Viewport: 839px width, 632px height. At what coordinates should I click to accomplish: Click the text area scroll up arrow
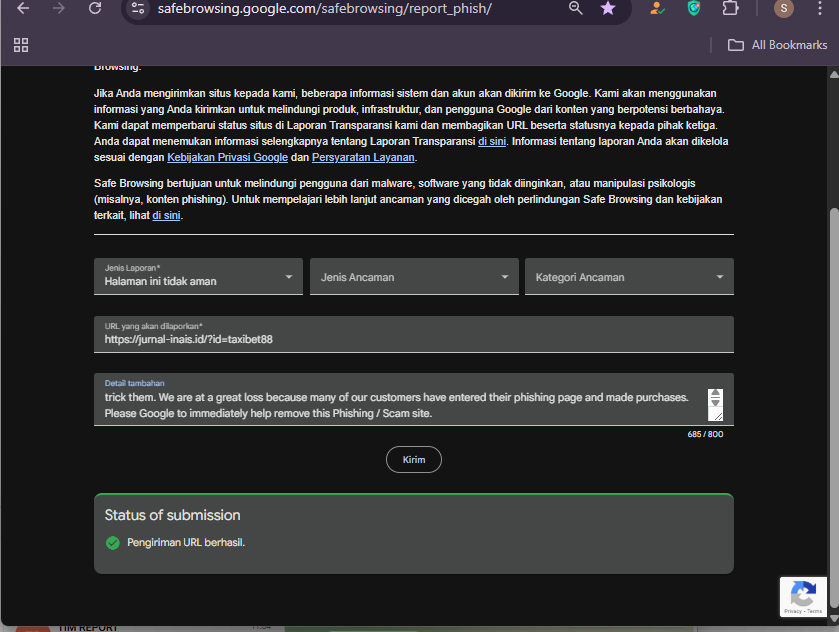click(x=715, y=393)
